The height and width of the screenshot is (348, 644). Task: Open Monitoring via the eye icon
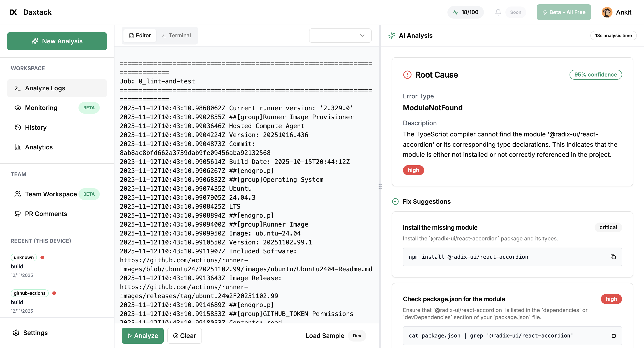pyautogui.click(x=18, y=108)
